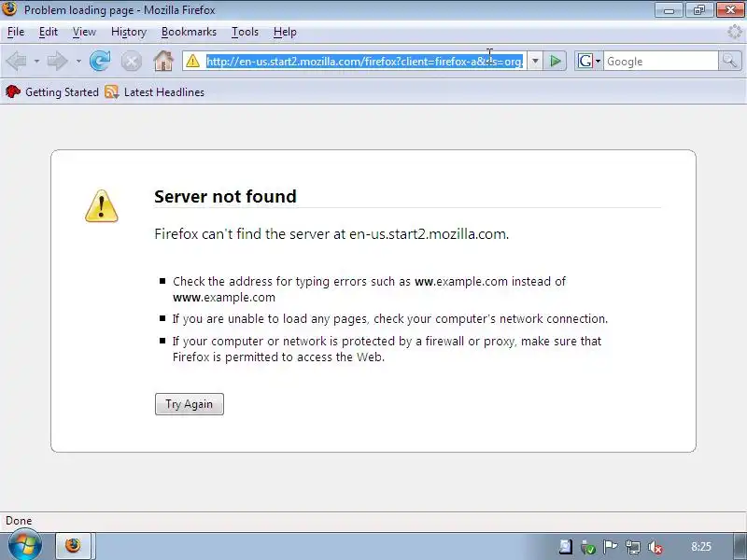Expand the address bar history dropdown
Image resolution: width=747 pixels, height=560 pixels.
coord(535,61)
